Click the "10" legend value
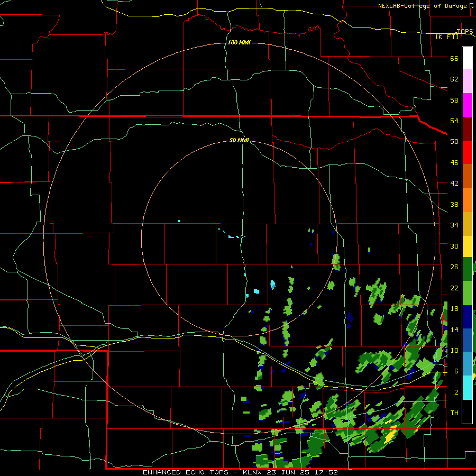 click(x=454, y=351)
